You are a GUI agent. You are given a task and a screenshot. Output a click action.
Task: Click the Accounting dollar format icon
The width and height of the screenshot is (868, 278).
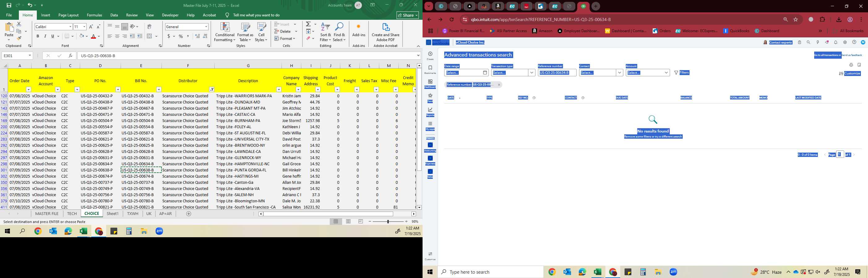(x=169, y=36)
